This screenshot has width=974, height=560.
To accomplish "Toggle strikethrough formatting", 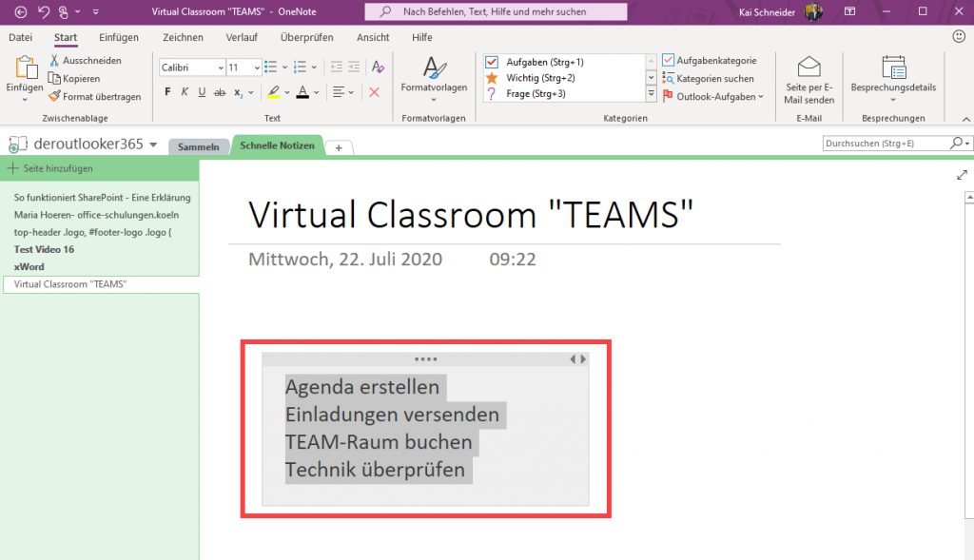I will (x=220, y=92).
